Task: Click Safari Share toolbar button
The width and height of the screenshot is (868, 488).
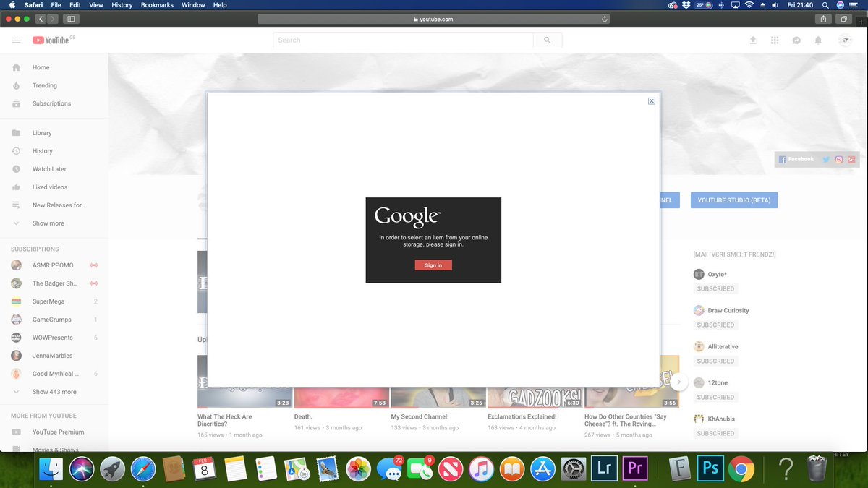Action: pos(823,19)
